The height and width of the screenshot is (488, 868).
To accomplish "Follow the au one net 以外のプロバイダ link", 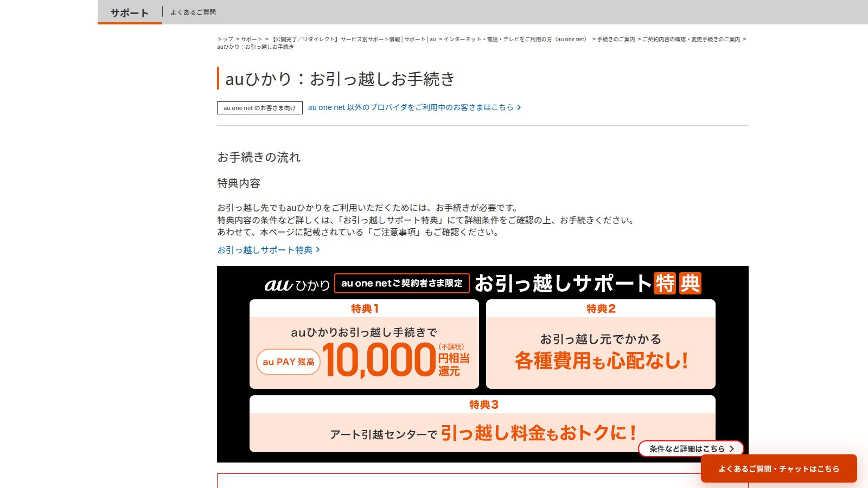I will pos(414,107).
